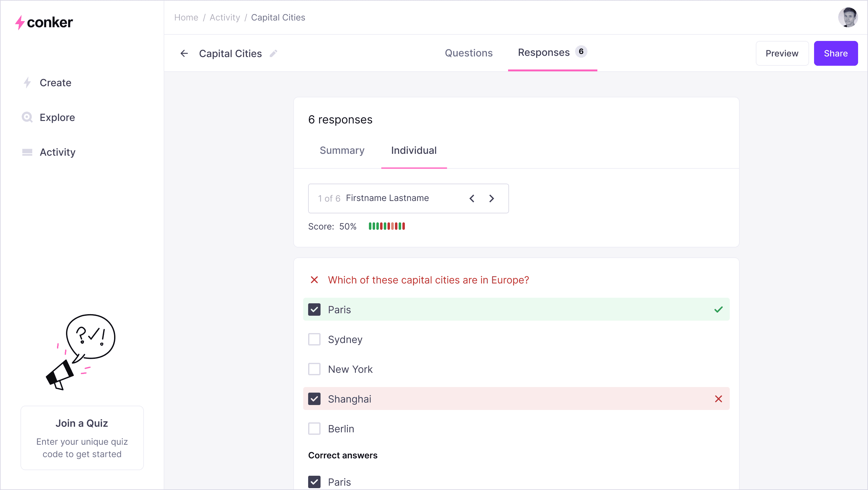Click the conker lightning bolt logo
The height and width of the screenshot is (490, 868).
pyautogui.click(x=20, y=23)
